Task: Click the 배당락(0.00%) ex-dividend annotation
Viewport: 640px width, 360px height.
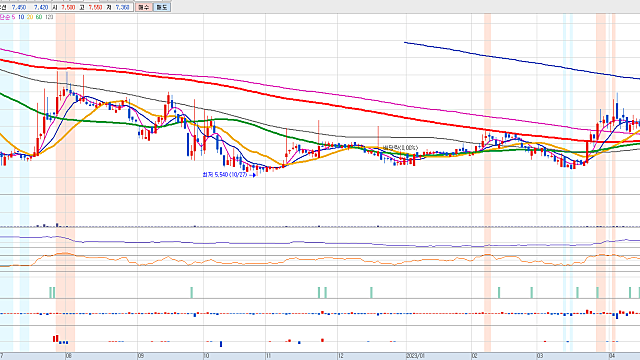Action: (x=400, y=148)
